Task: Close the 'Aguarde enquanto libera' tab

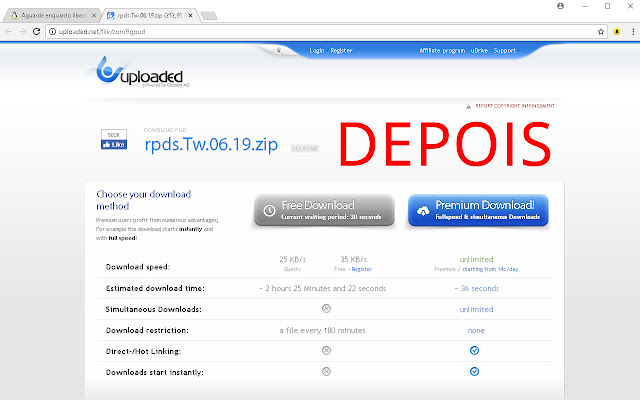Action: (94, 16)
